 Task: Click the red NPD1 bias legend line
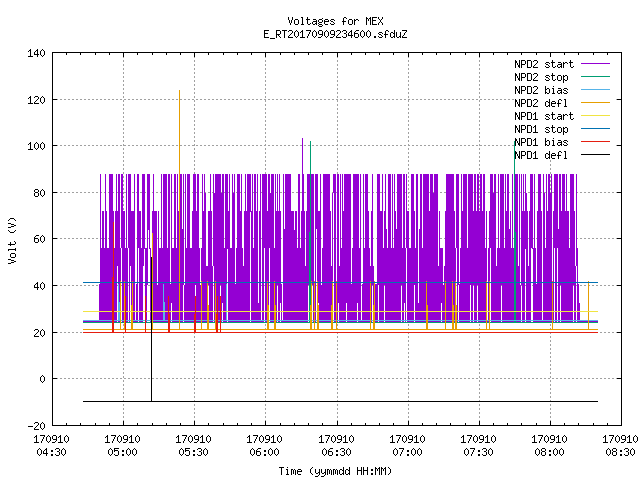tap(595, 142)
